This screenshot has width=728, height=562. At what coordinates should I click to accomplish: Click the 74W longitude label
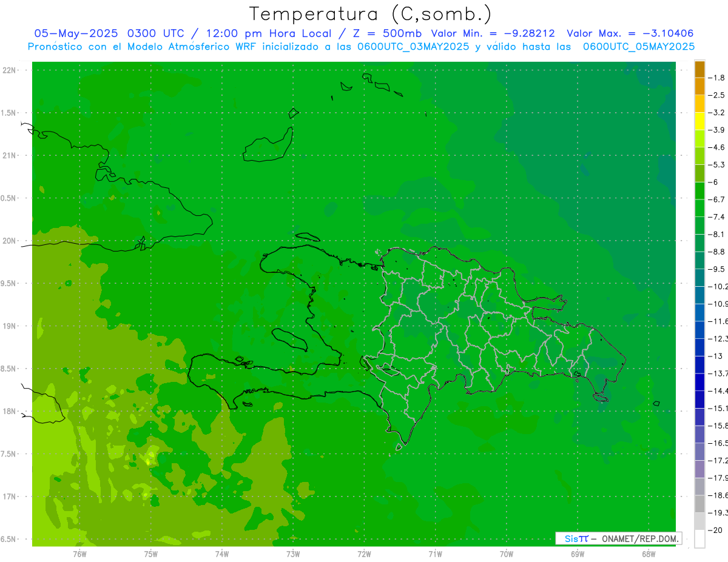click(222, 554)
